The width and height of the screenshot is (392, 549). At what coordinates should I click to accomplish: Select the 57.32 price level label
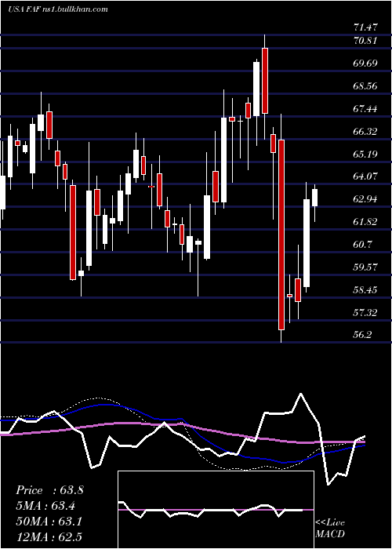tap(366, 312)
